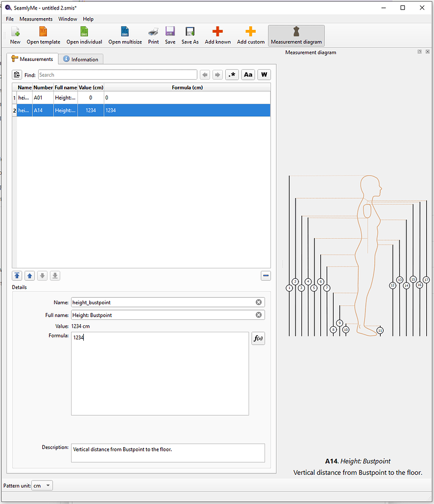434x504 pixels.
Task: Select the A01 measurement row
Action: tap(141, 98)
